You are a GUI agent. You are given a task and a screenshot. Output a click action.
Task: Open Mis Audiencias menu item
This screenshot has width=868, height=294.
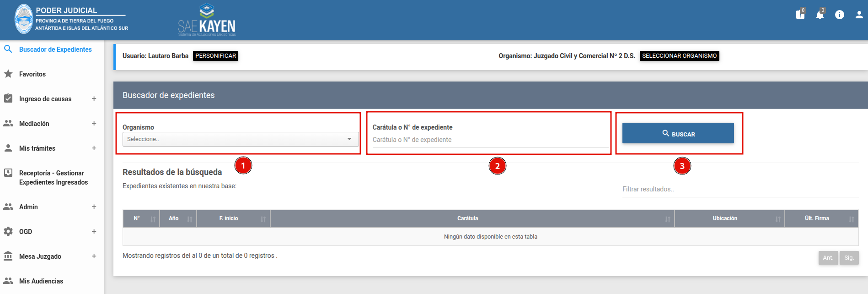(x=41, y=281)
